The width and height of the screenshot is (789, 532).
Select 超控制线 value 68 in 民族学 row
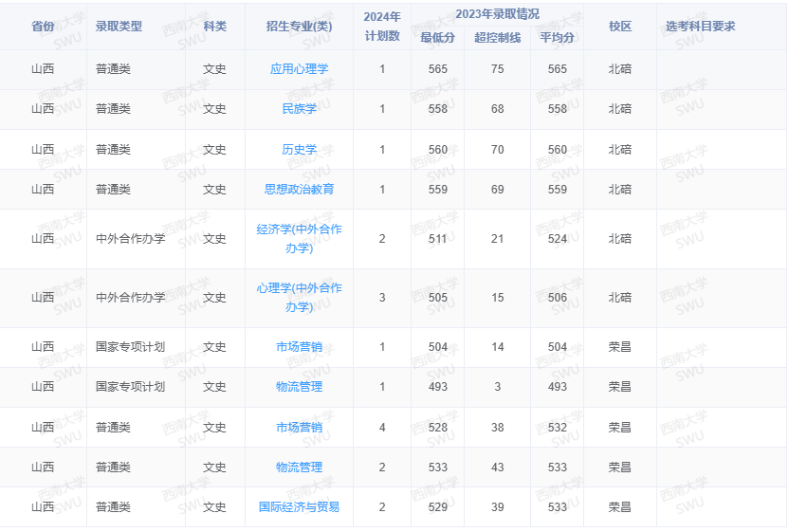coord(497,109)
